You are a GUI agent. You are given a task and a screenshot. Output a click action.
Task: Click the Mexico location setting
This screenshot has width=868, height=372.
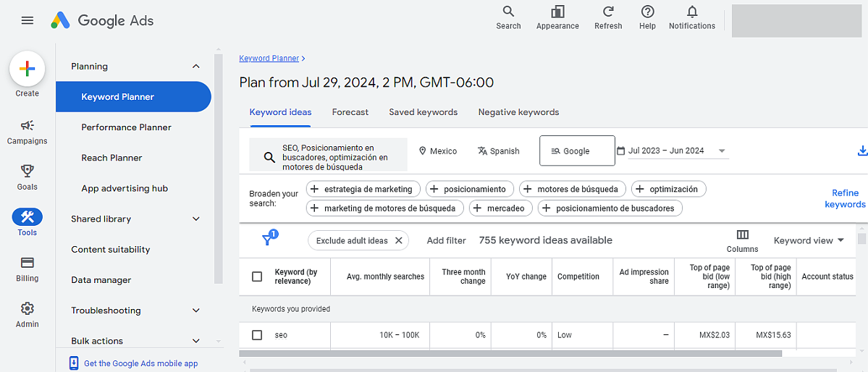coord(438,151)
